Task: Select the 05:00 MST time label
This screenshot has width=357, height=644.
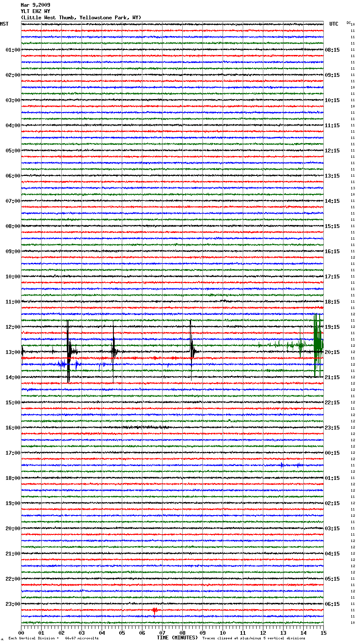Action: point(13,151)
